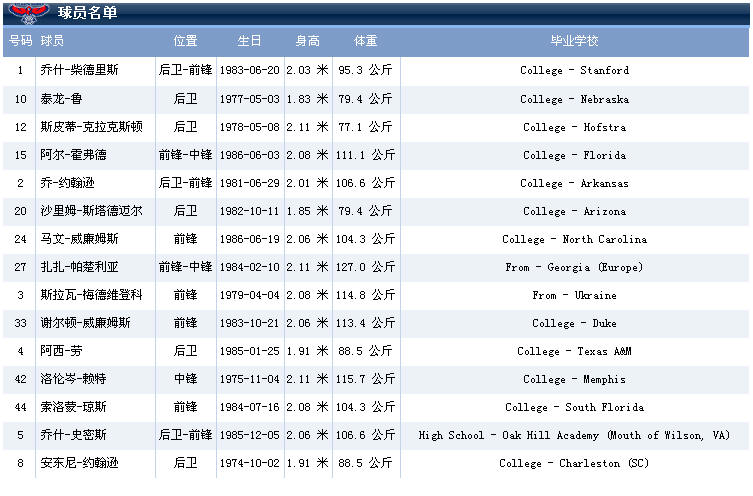Click College - Arizona cell

point(574,211)
